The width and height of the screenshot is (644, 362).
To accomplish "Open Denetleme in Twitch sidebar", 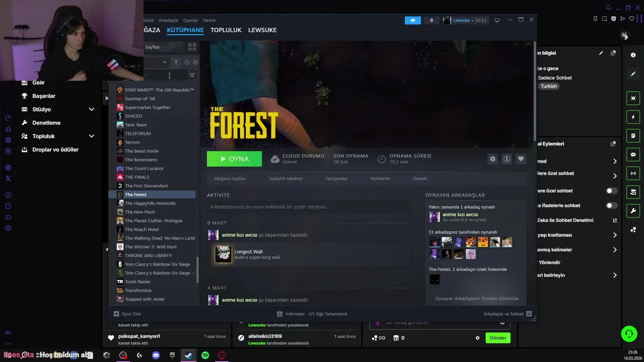I will click(46, 123).
